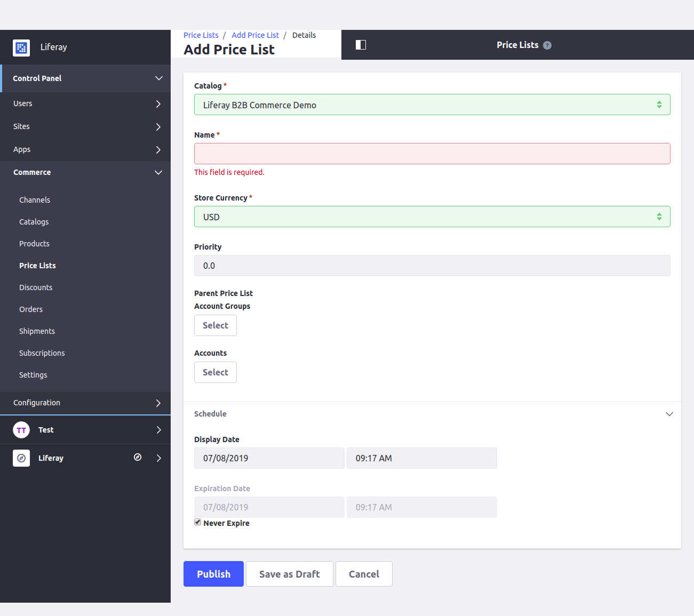Open the Price Lists help question mark
Screen dimensions: 694x616
tap(547, 45)
